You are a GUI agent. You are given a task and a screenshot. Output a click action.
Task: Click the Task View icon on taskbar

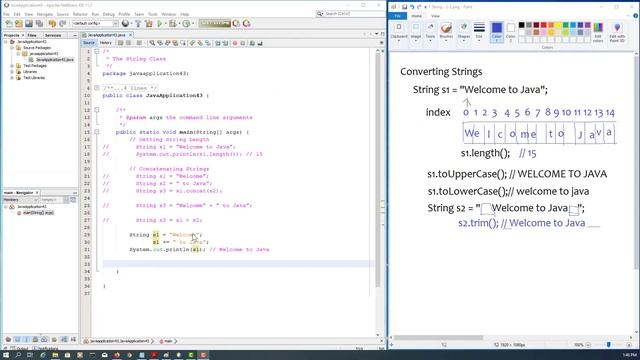coord(30,355)
